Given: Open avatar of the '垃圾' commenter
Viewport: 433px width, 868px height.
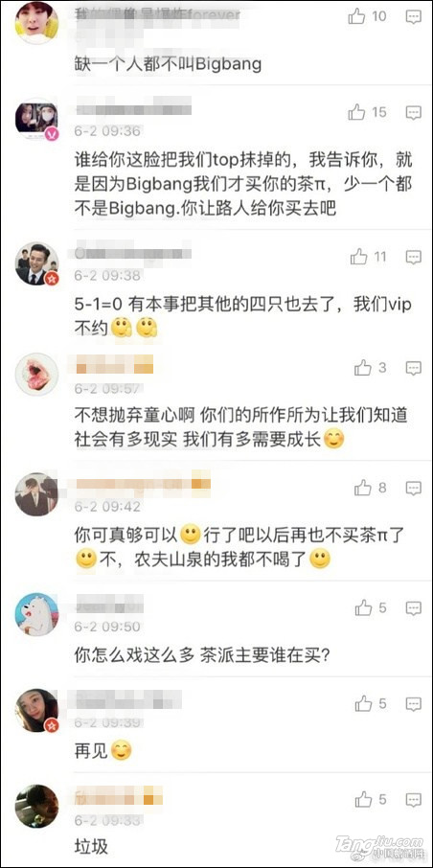Looking at the screenshot, I should (36, 806).
